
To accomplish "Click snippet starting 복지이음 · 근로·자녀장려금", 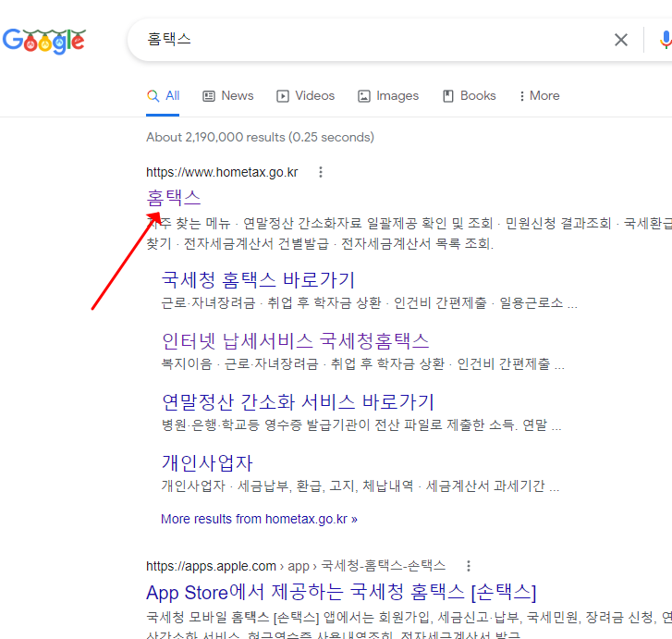I will click(362, 364).
